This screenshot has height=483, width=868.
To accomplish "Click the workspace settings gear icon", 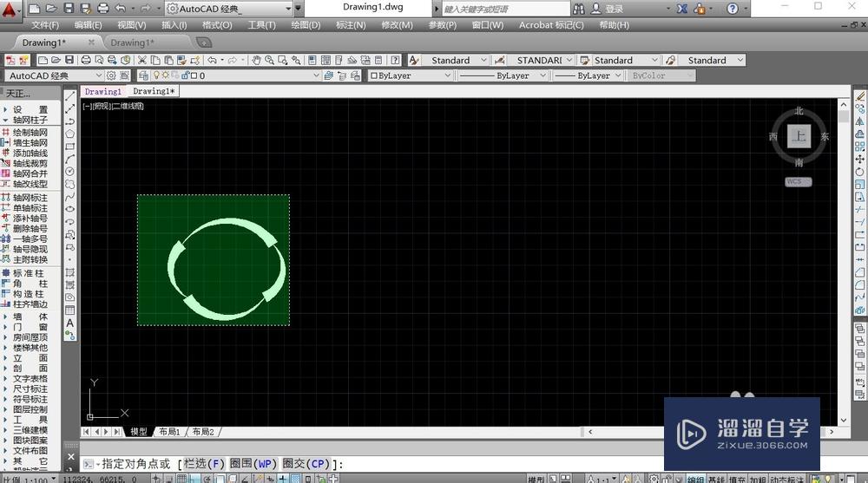I will click(111, 75).
